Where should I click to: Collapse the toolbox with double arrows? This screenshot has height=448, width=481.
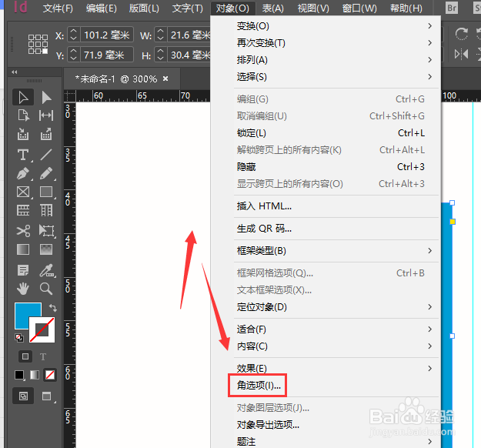click(15, 72)
